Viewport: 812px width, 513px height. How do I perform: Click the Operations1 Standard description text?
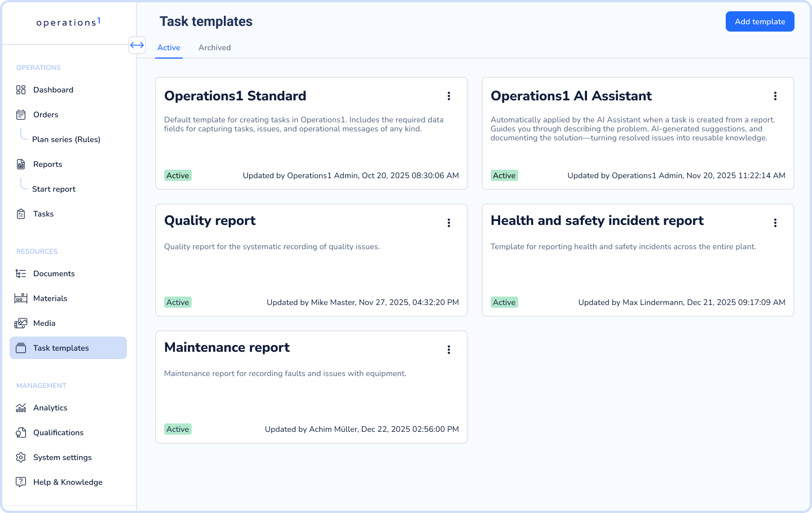pyautogui.click(x=304, y=124)
